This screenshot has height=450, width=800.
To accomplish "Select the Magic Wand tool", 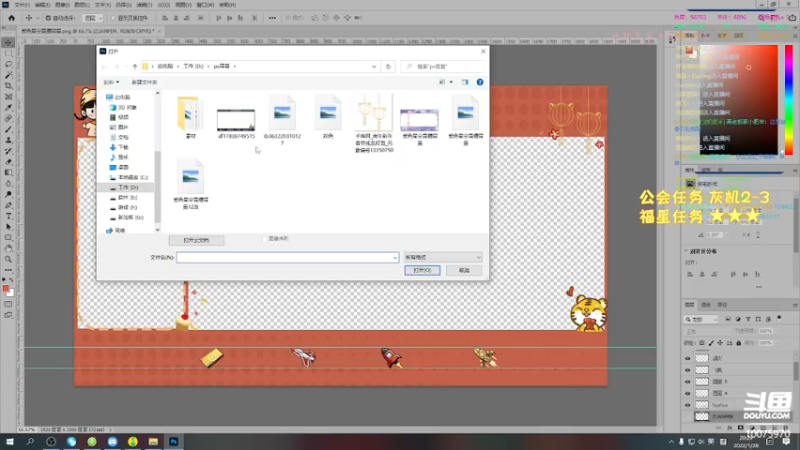I will click(x=8, y=75).
